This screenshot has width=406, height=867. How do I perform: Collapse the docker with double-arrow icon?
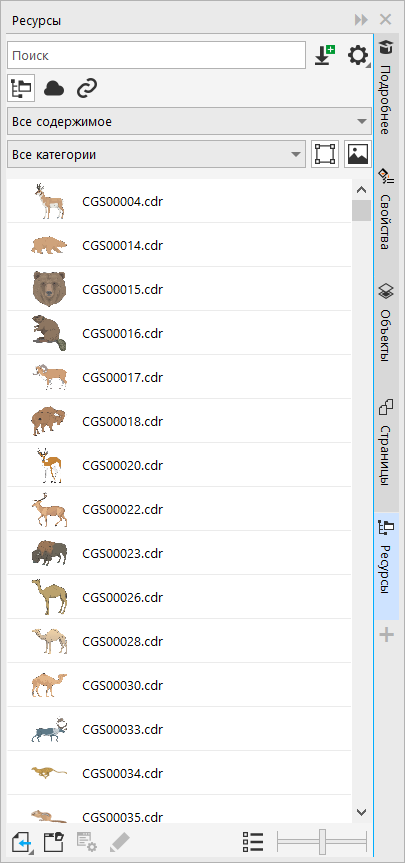(x=361, y=20)
